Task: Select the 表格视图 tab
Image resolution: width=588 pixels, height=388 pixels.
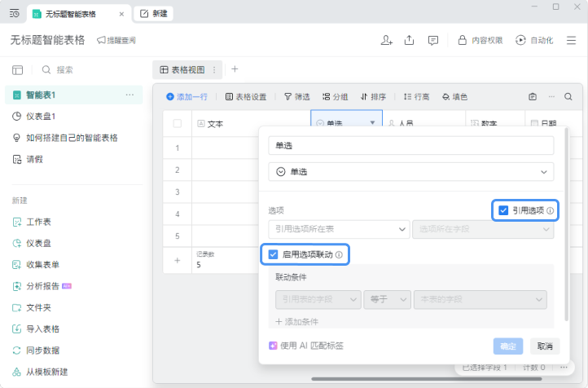Action: pyautogui.click(x=187, y=70)
